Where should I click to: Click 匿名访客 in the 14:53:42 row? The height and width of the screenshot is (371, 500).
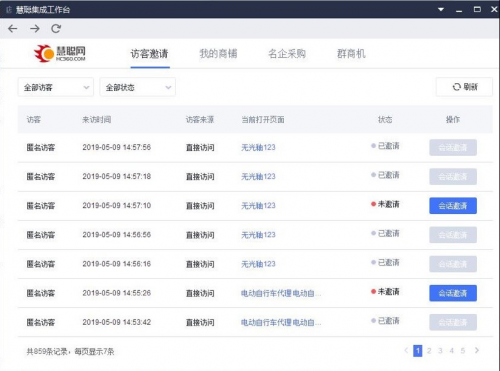41,322
